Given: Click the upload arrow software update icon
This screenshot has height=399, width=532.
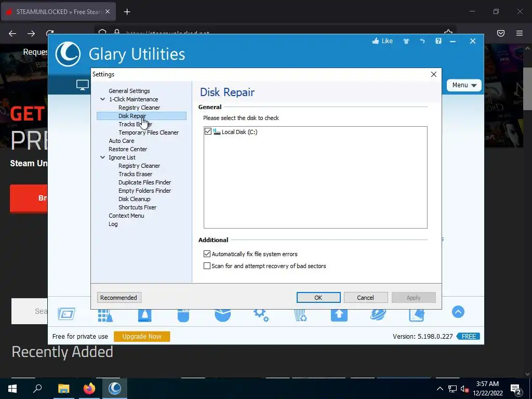Looking at the screenshot, I should (339, 315).
